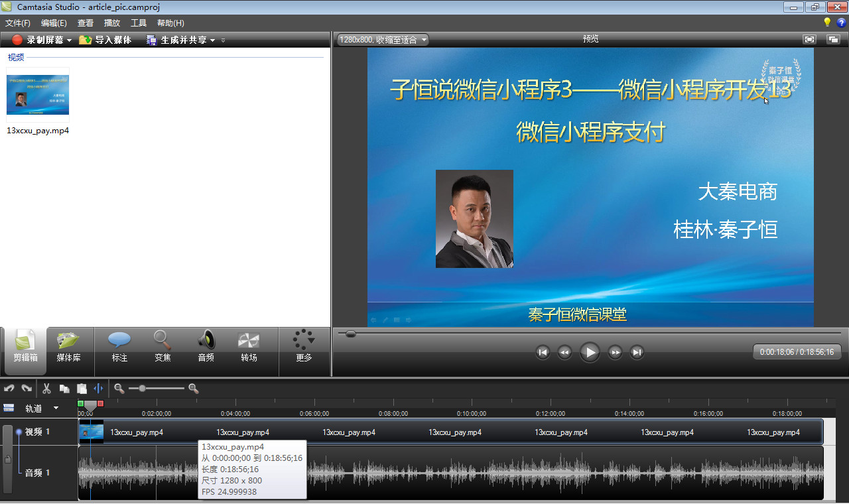Image resolution: width=849 pixels, height=504 pixels.
Task: Open the Audio (音频) tab
Action: click(206, 346)
